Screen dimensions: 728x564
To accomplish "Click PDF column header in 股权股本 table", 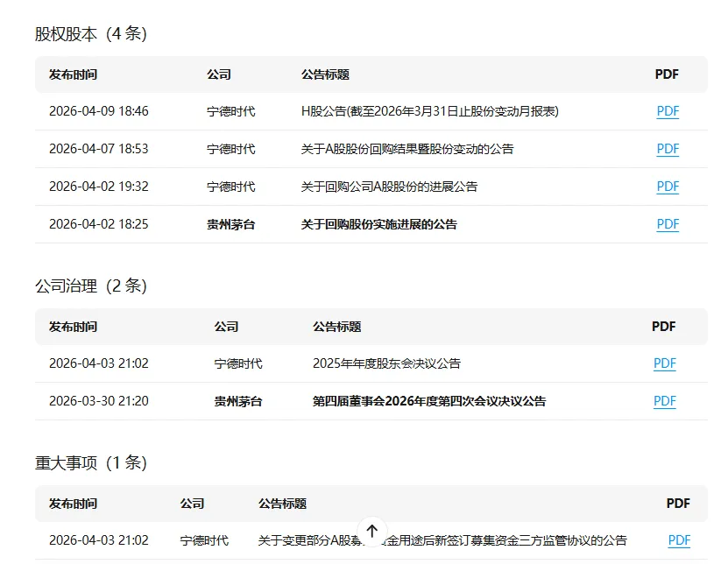I will coord(667,74).
